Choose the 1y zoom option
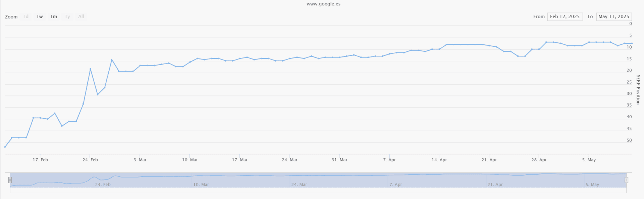644x199 pixels. [x=67, y=16]
